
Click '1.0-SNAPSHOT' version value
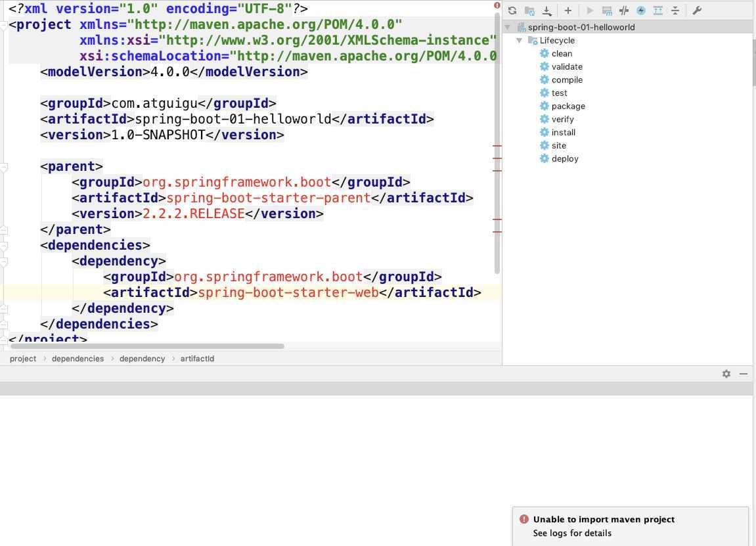[158, 135]
